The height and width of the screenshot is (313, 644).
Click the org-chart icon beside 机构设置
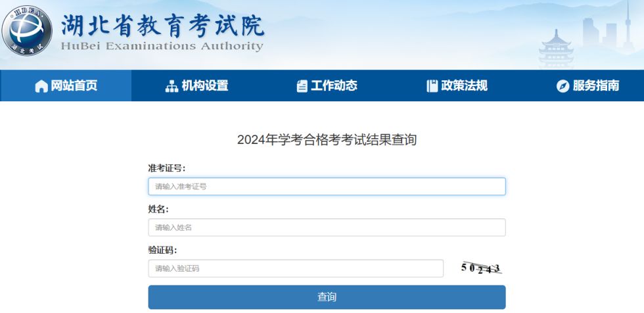tap(172, 86)
